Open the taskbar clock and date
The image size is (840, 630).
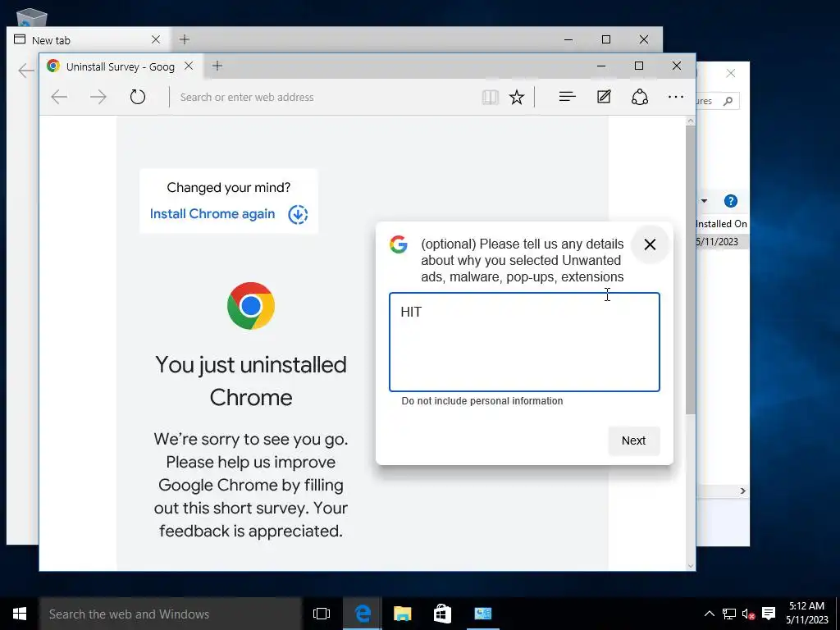coord(807,613)
